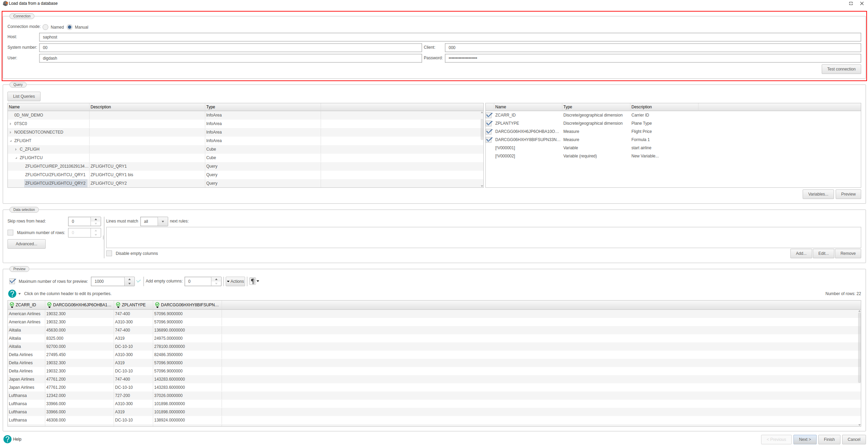Image resolution: width=868 pixels, height=445 pixels.
Task: Click the restore-down window icon in the title bar
Action: pos(851,3)
